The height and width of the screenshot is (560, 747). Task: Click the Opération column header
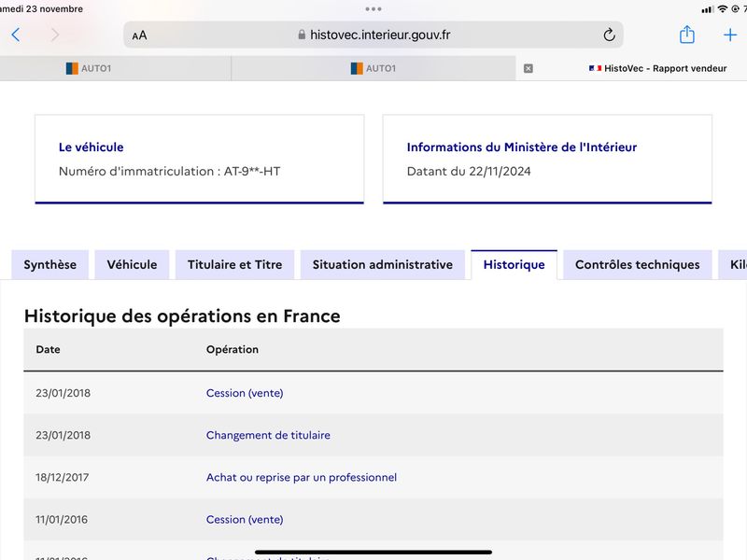pyautogui.click(x=233, y=349)
